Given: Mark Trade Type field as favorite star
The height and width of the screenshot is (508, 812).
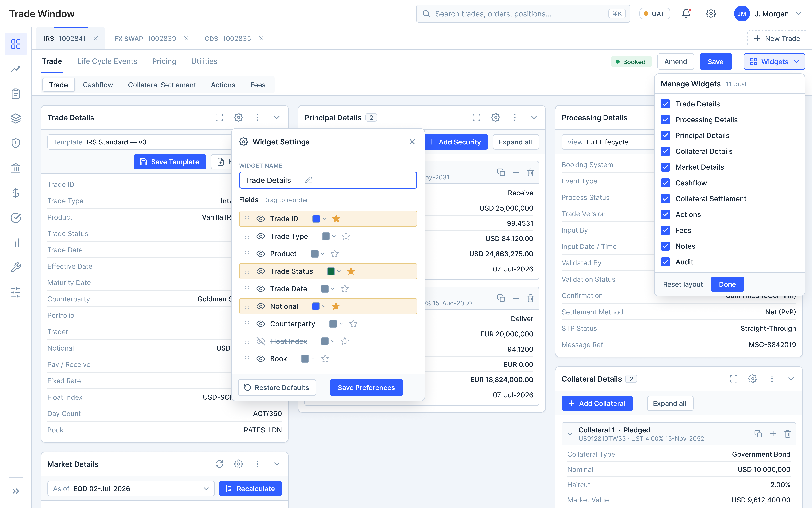Looking at the screenshot, I should pos(346,236).
